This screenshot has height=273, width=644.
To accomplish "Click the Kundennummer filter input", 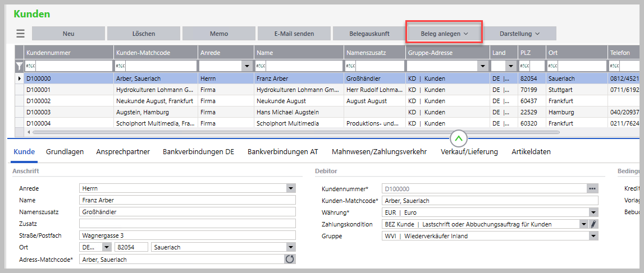I will 74,66.
